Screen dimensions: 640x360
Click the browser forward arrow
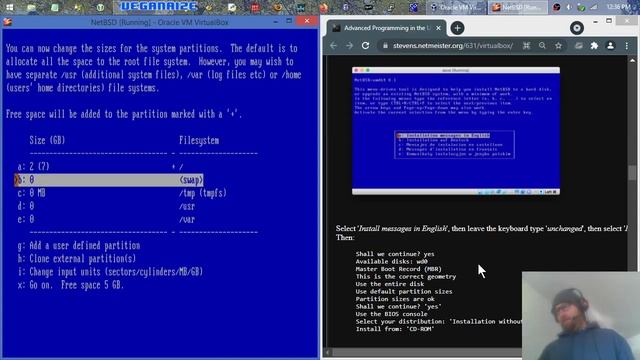pyautogui.click(x=349, y=46)
